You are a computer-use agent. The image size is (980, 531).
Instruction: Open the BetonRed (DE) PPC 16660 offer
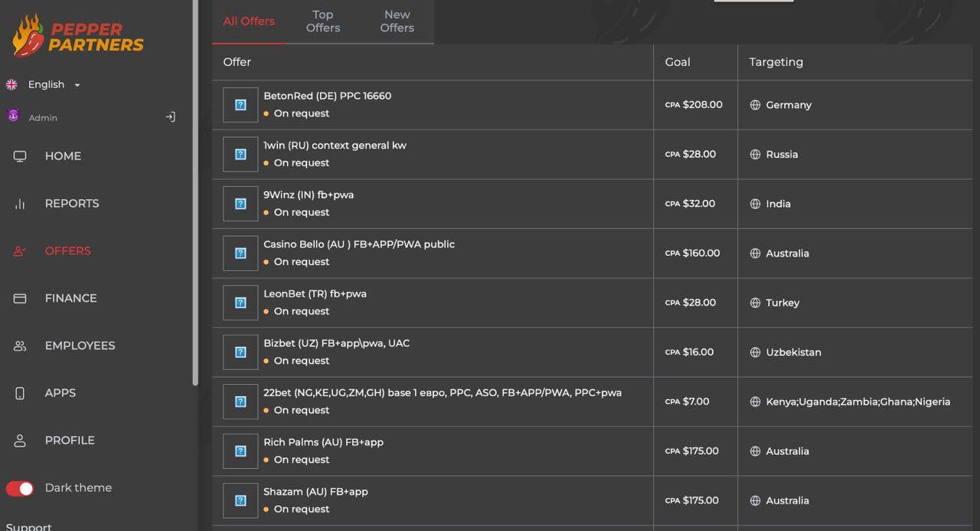pos(327,96)
